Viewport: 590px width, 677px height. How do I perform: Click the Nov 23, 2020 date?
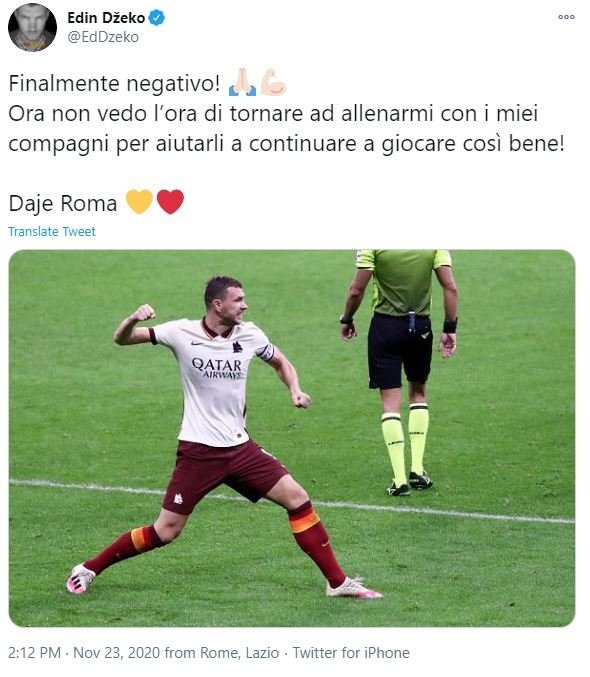(x=117, y=652)
